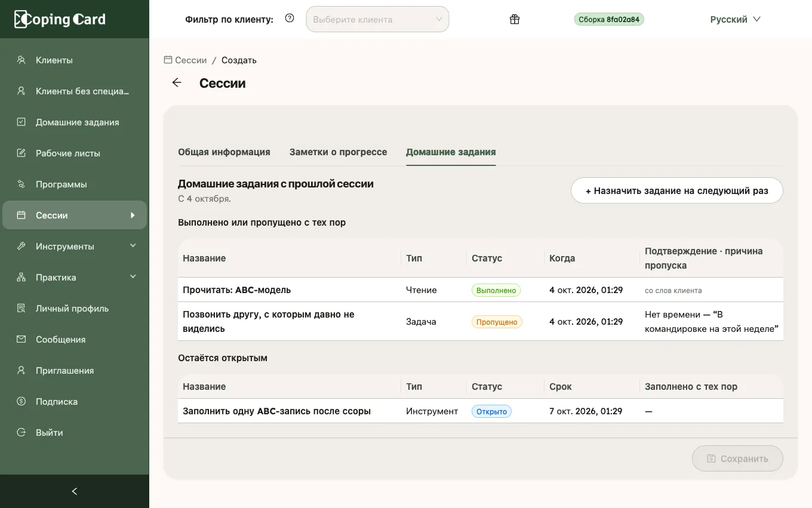Click the Инструмент type cell
The height and width of the screenshot is (508, 812).
[432, 411]
